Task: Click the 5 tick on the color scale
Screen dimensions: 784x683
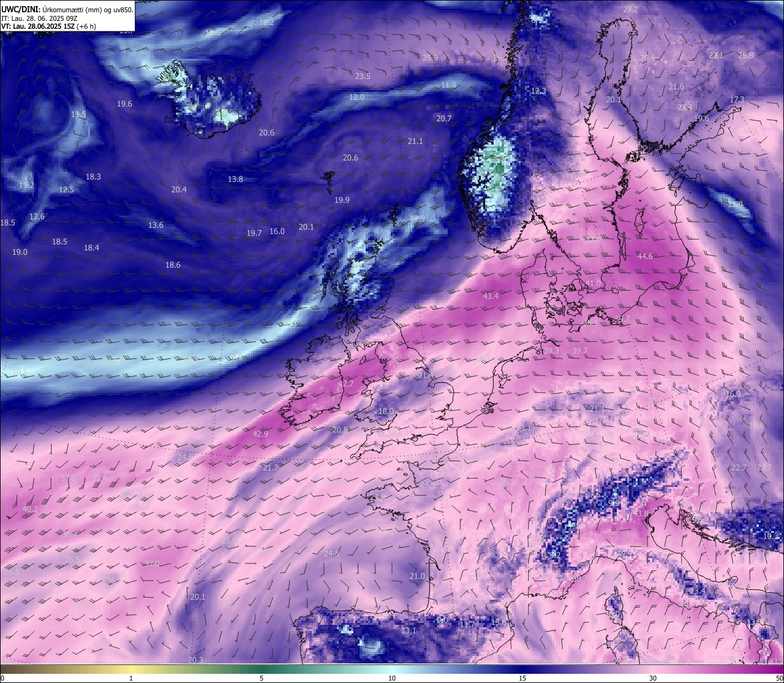Action: [262, 677]
